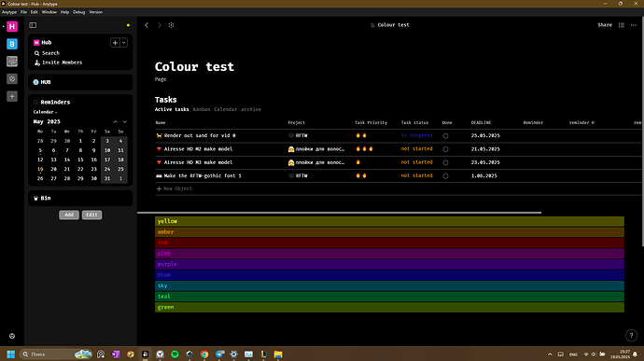Mark 'Render out sand for vid 0' done

pos(445,136)
